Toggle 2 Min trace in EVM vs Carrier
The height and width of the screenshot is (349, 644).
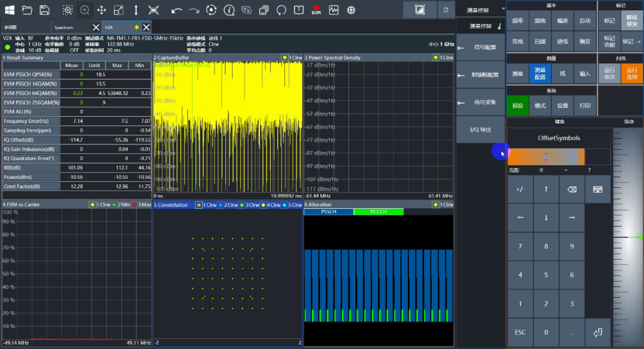click(x=120, y=204)
